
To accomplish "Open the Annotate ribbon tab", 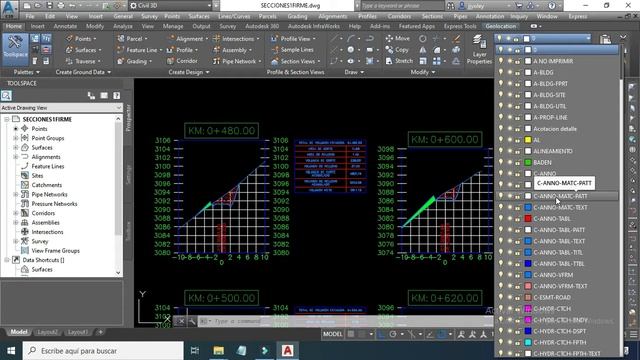I will [x=65, y=26].
